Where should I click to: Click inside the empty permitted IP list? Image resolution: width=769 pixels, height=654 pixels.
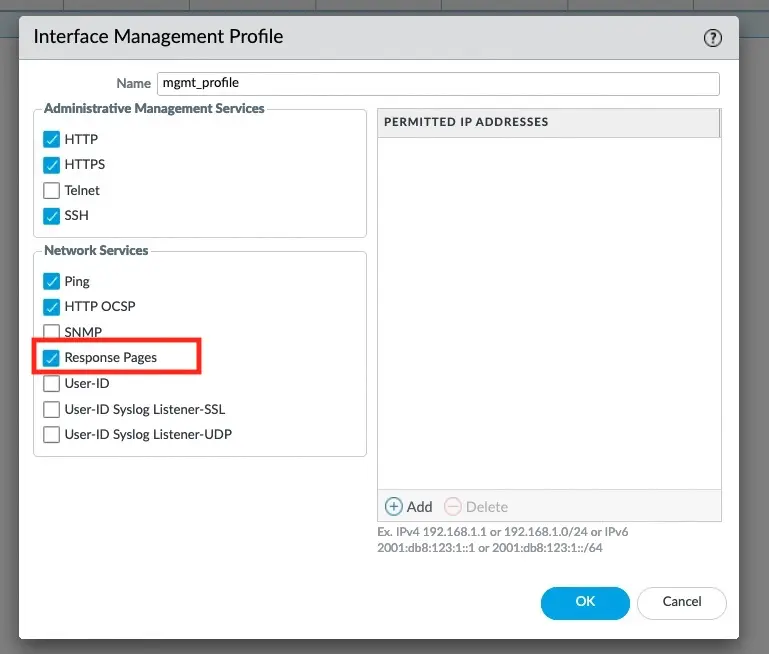[548, 310]
